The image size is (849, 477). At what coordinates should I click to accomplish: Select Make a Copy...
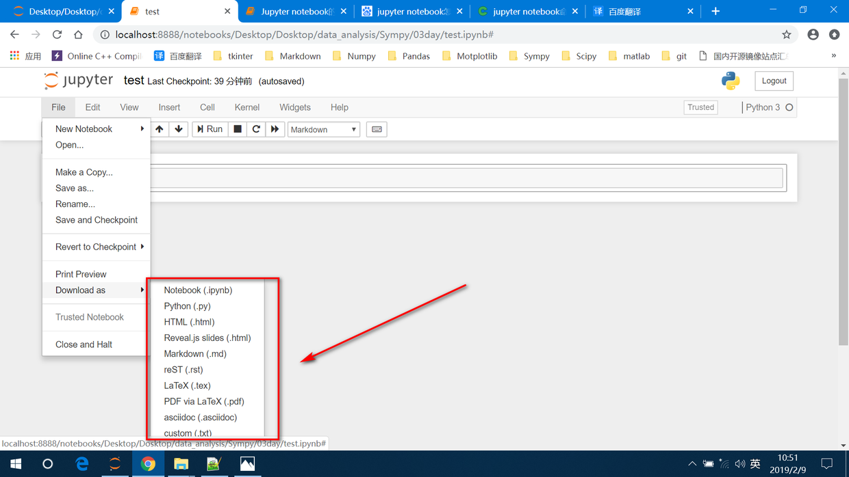tap(96, 172)
